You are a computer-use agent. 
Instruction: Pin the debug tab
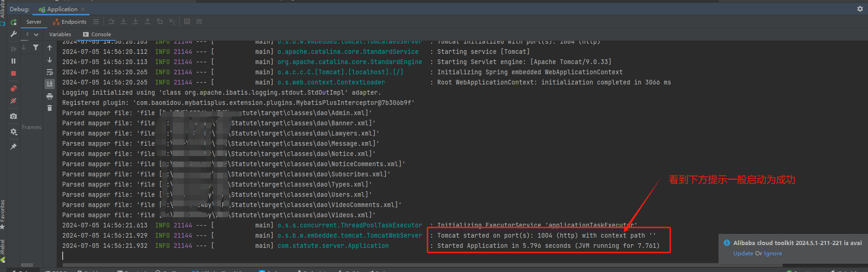[x=13, y=147]
